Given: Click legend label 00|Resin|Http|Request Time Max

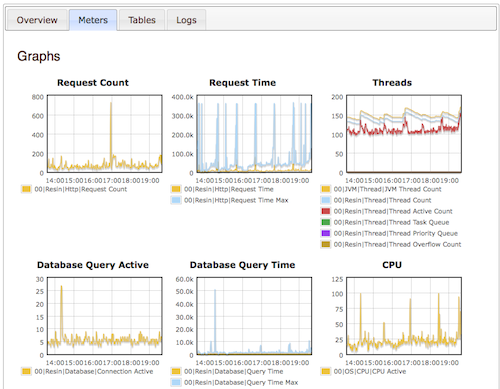Looking at the screenshot, I should click(x=236, y=200).
